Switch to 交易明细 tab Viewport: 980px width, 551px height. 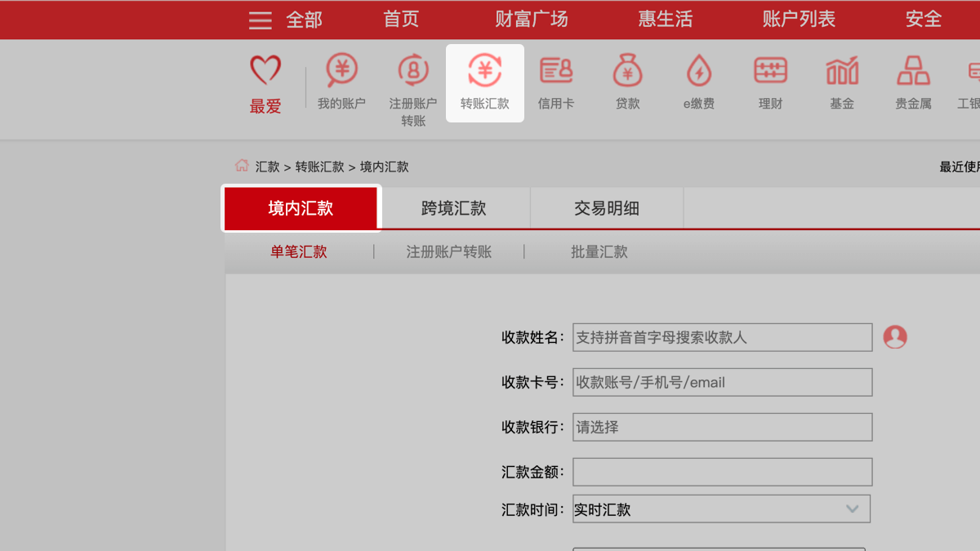[x=607, y=209]
